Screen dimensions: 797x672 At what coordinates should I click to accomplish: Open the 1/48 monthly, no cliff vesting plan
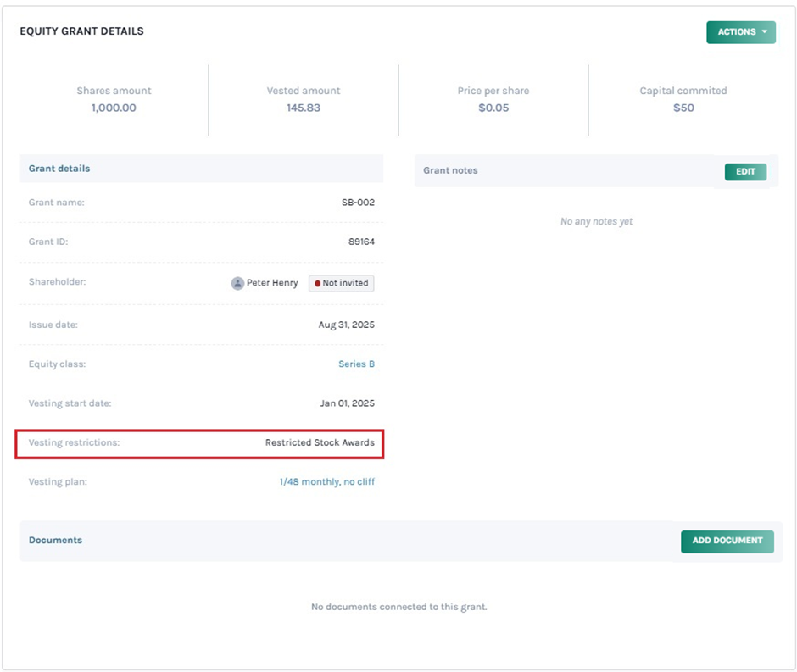(326, 482)
